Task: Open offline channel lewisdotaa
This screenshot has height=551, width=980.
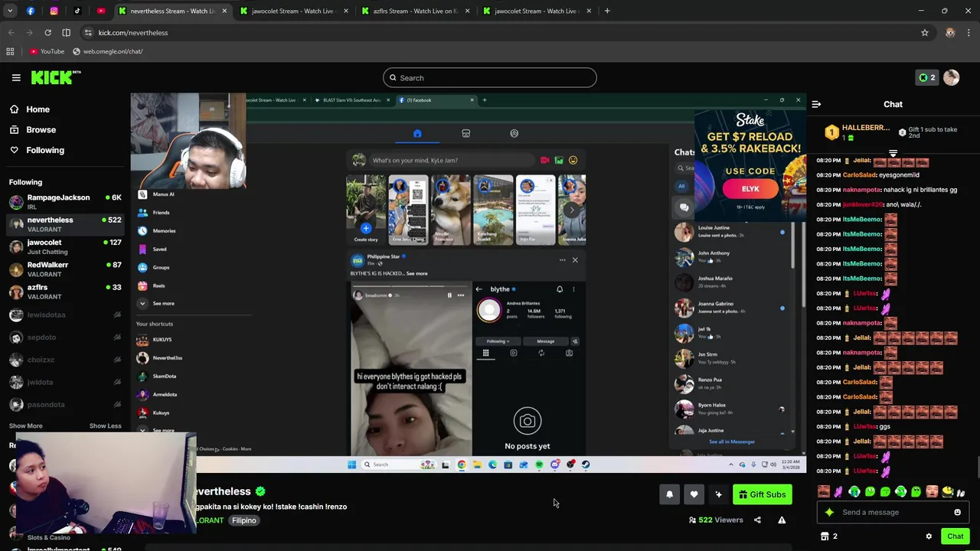Action: pyautogui.click(x=65, y=315)
